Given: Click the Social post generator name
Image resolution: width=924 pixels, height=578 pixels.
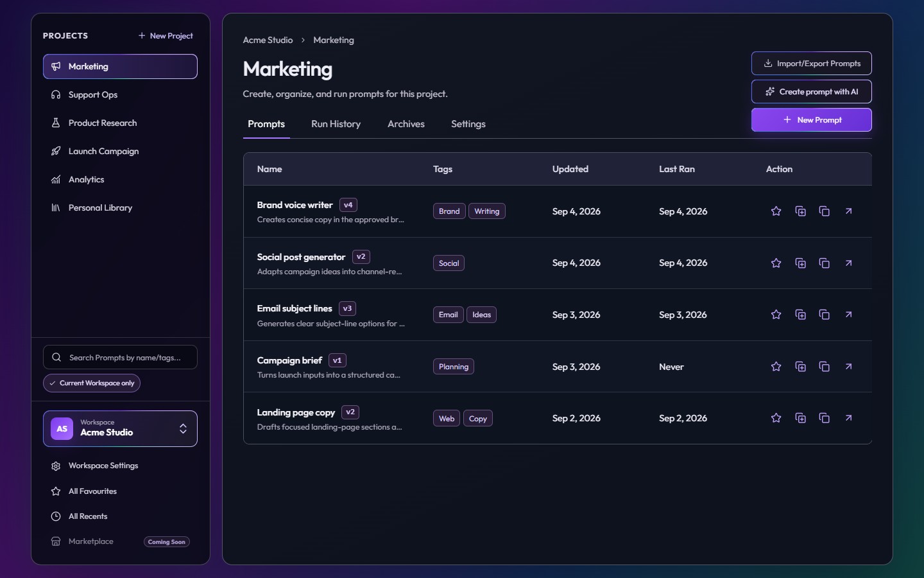Looking at the screenshot, I should tap(301, 257).
